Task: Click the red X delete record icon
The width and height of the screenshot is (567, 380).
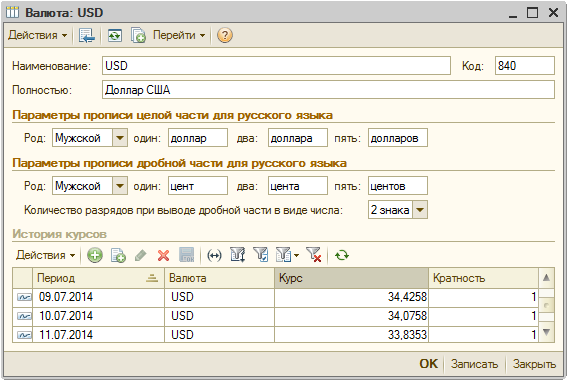Action: pos(163,255)
